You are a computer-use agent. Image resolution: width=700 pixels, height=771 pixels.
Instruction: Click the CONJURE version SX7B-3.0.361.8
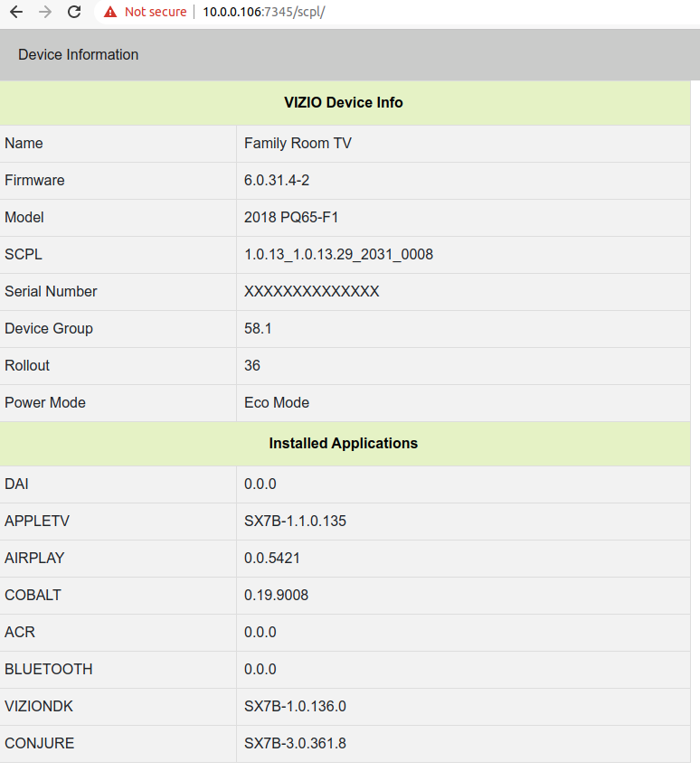tap(295, 743)
